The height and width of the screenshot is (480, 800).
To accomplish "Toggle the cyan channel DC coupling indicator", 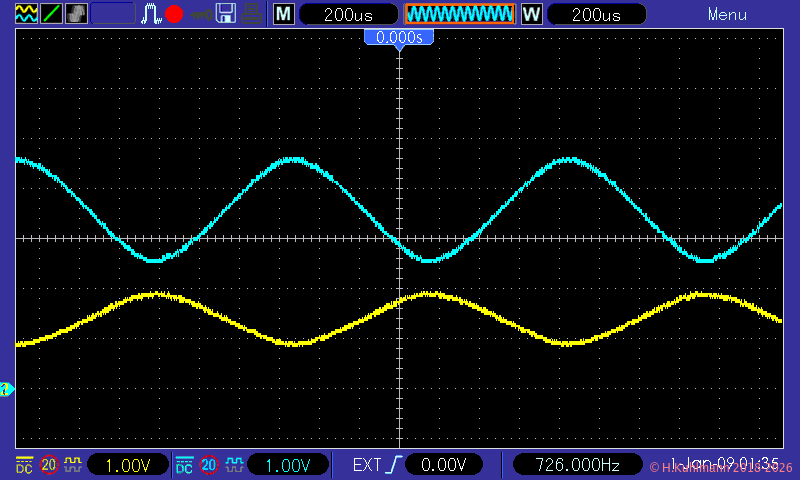I will point(184,465).
